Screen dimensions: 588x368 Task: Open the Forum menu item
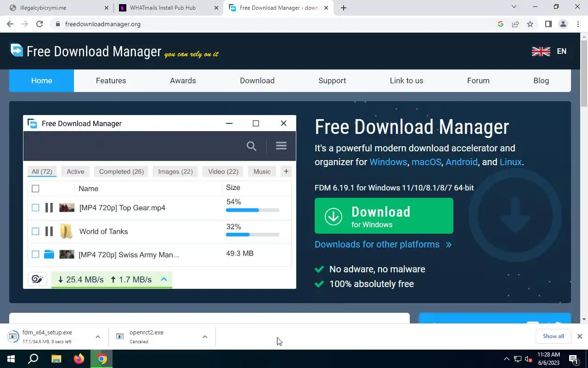coord(478,80)
